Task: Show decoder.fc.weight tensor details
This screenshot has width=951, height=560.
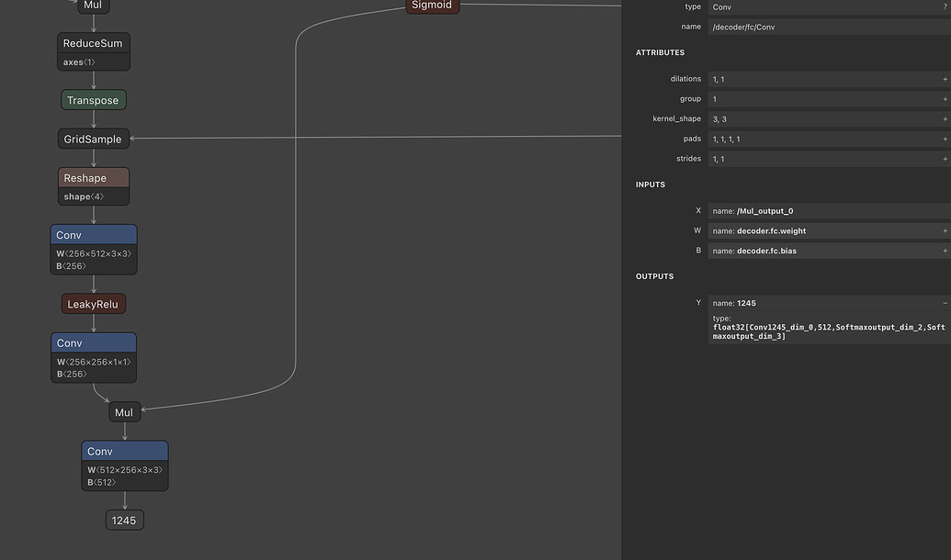Action: 945,231
